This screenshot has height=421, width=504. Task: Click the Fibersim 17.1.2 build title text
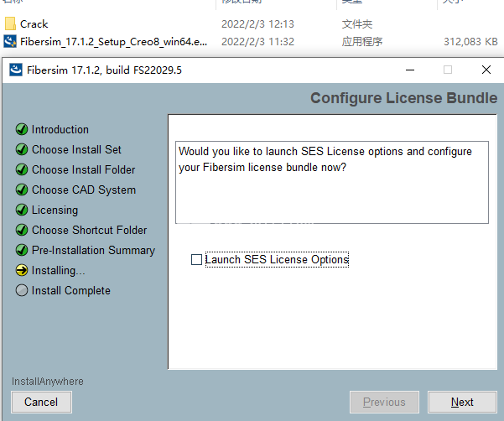(x=104, y=70)
